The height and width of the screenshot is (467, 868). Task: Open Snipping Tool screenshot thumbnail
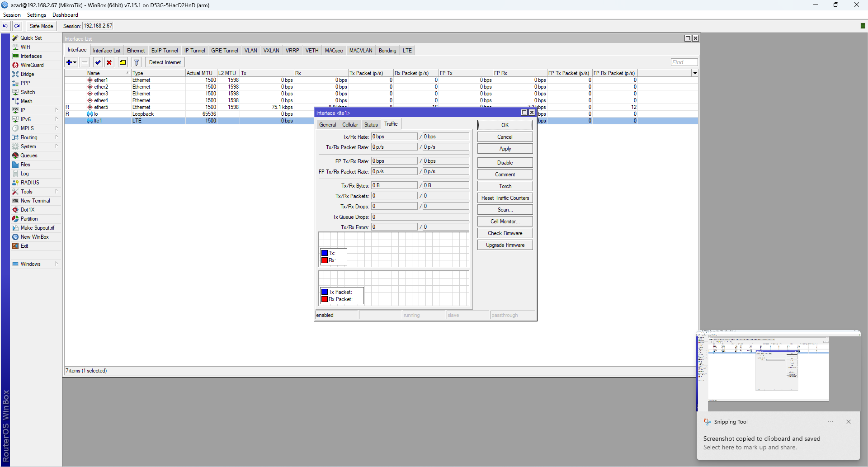coord(778,370)
